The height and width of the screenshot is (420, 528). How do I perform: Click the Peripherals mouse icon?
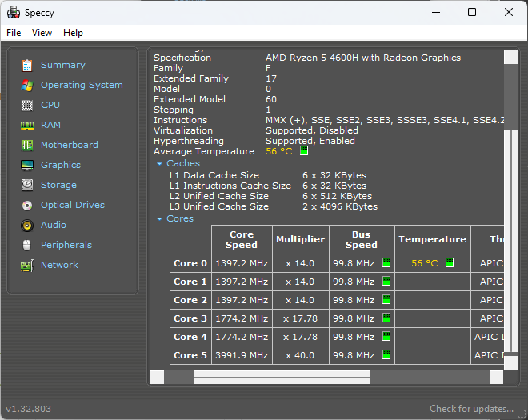27,245
